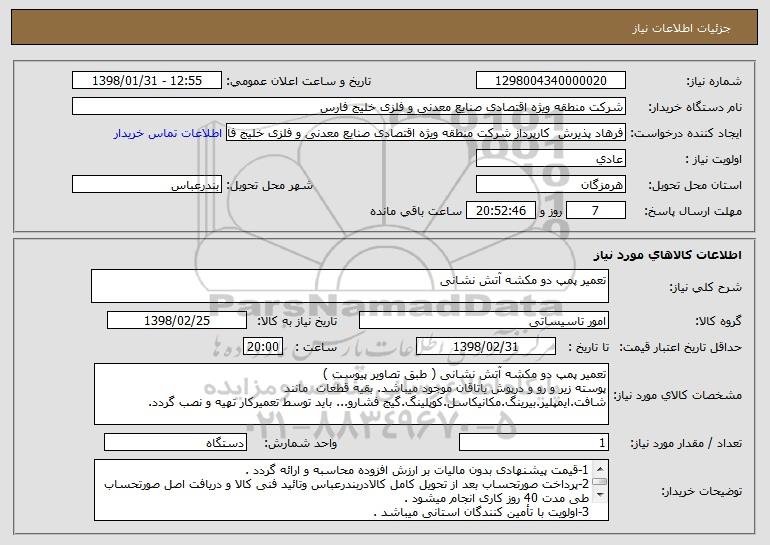Click the label واحد شمارش
This screenshot has height=545, width=770.
(x=301, y=443)
